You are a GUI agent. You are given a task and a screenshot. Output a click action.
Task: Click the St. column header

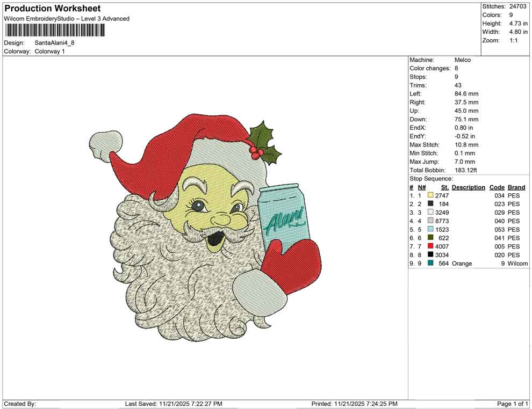pyautogui.click(x=444, y=187)
